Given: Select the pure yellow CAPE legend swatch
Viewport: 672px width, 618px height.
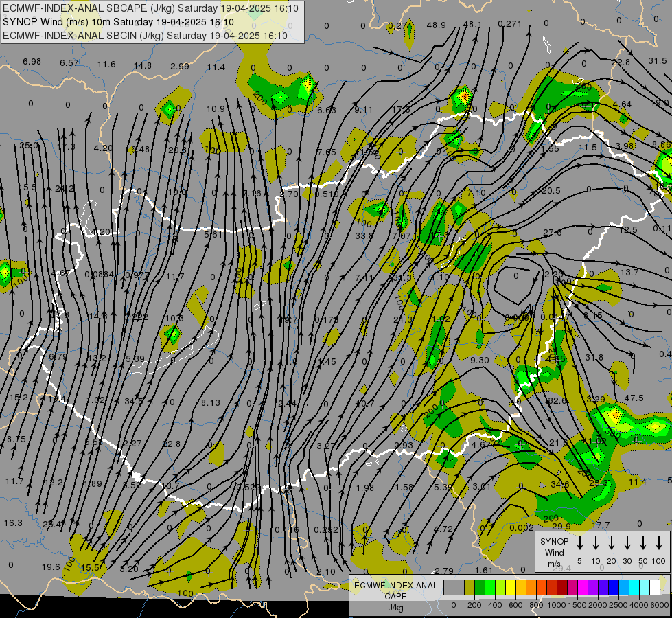Looking at the screenshot, I should click(511, 588).
